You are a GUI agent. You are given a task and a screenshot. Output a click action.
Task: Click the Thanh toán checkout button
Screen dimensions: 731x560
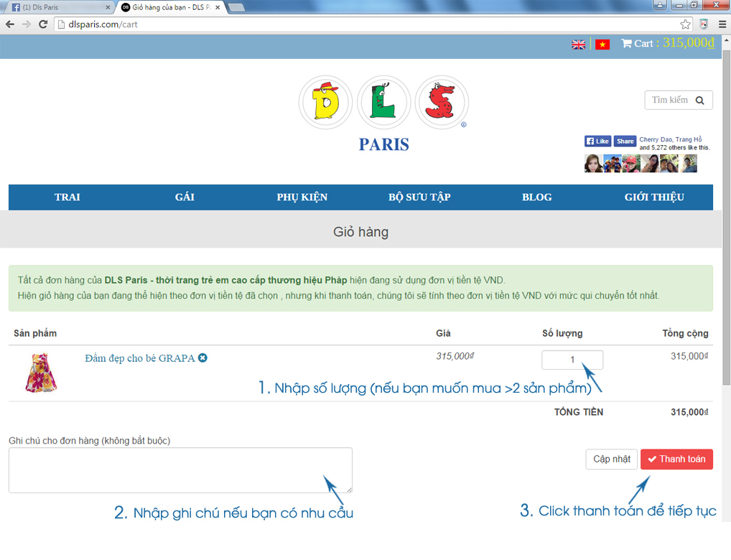tap(676, 459)
